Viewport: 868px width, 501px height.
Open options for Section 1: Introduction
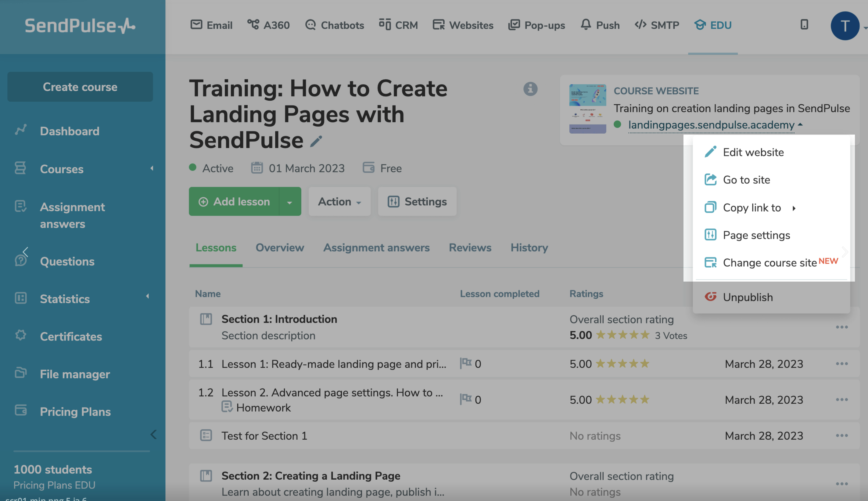[841, 327]
